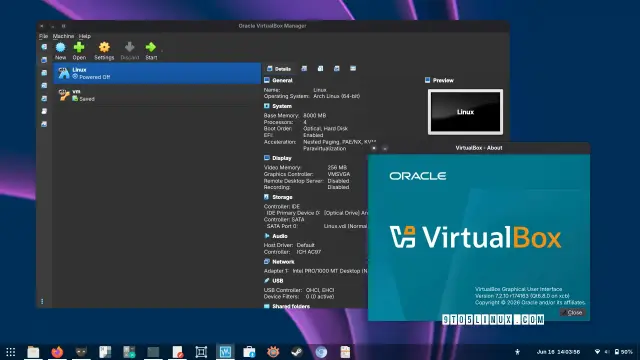Click the '0 (0 active)' device filters value
Screen dimensions: 640x360
click(x=320, y=297)
